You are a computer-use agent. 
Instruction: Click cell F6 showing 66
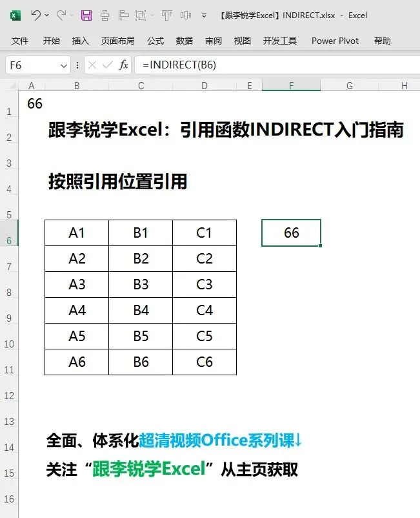pyautogui.click(x=292, y=233)
